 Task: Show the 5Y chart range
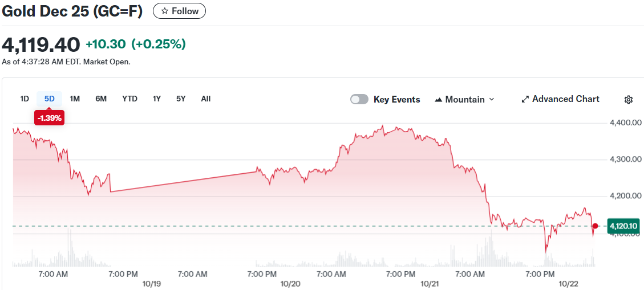pos(181,99)
